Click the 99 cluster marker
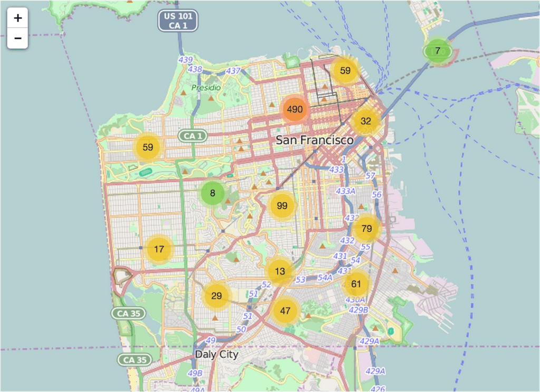 point(282,206)
